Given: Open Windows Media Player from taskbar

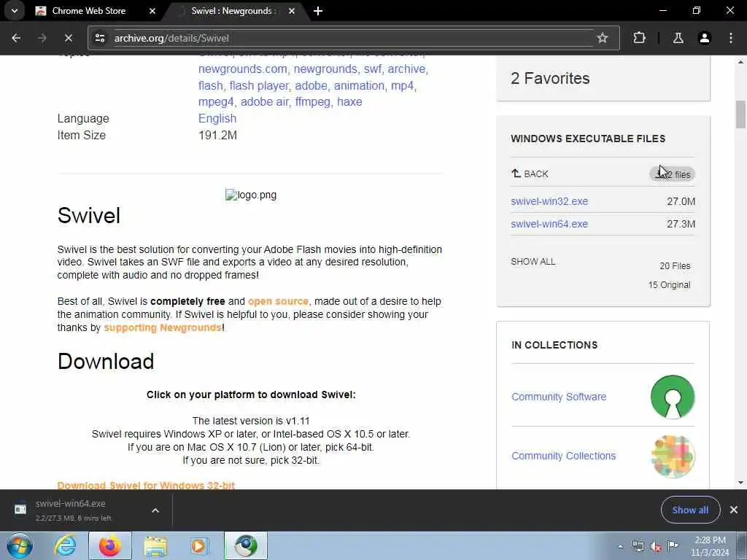Looking at the screenshot, I should tap(199, 545).
